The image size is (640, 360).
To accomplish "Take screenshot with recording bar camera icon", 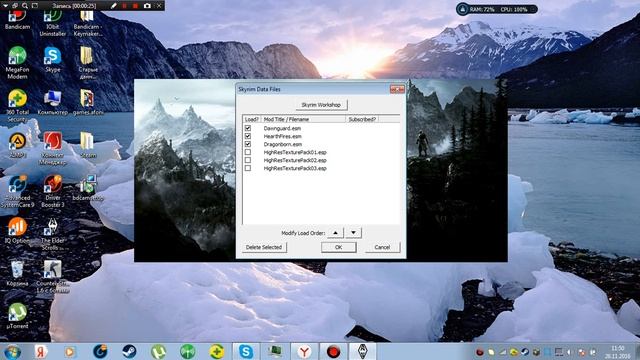I will (147, 6).
